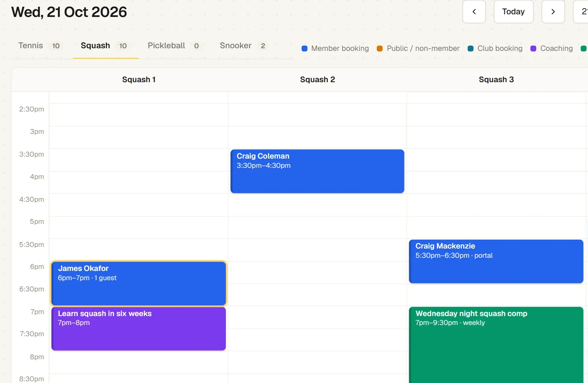The height and width of the screenshot is (383, 588).
Task: Click the purple Coaching legend swatch
Action: tap(533, 48)
